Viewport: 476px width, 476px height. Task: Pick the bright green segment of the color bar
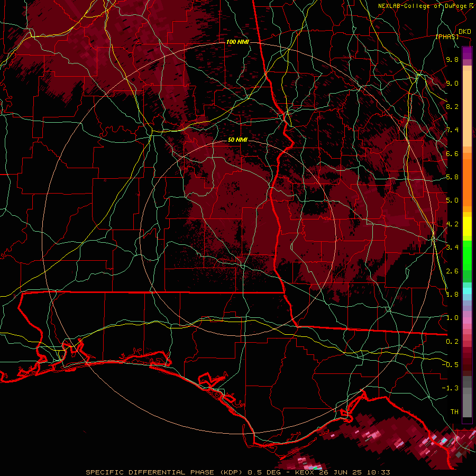point(467,255)
